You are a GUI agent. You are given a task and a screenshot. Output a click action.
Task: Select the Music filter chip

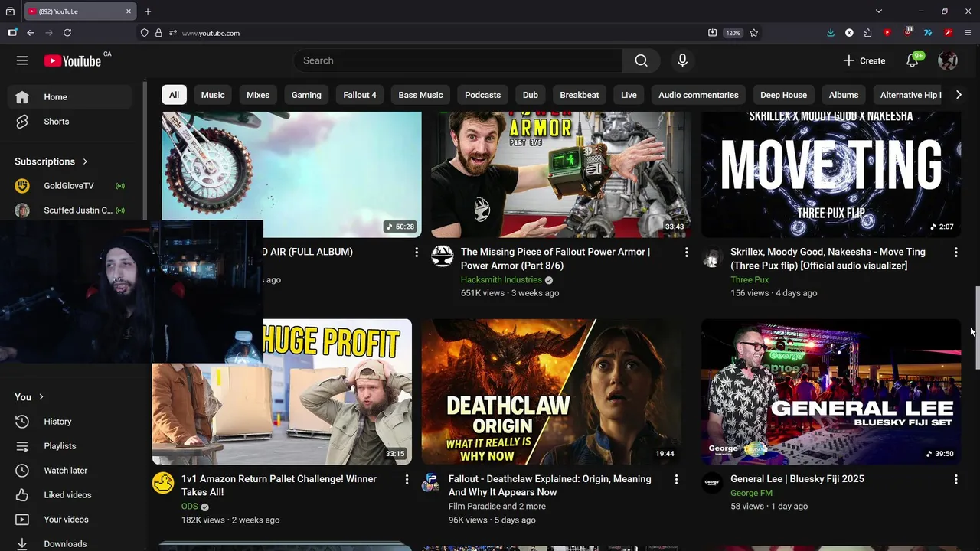point(213,95)
